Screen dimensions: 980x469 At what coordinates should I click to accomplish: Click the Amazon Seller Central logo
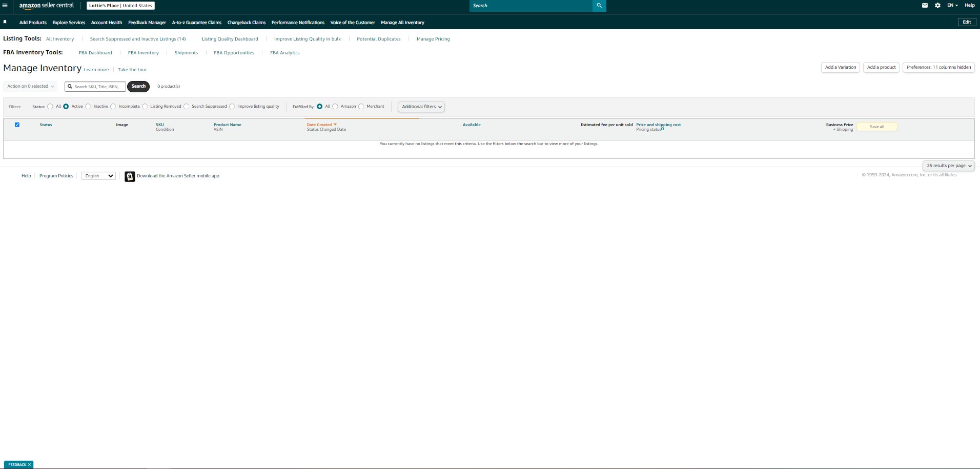coord(47,6)
